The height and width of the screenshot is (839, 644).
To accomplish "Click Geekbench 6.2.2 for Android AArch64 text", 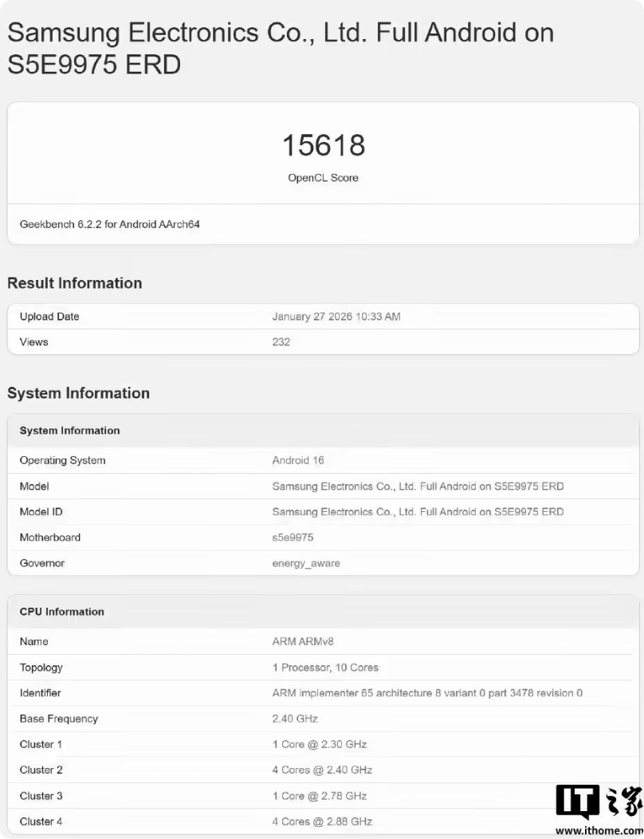I will 110,224.
